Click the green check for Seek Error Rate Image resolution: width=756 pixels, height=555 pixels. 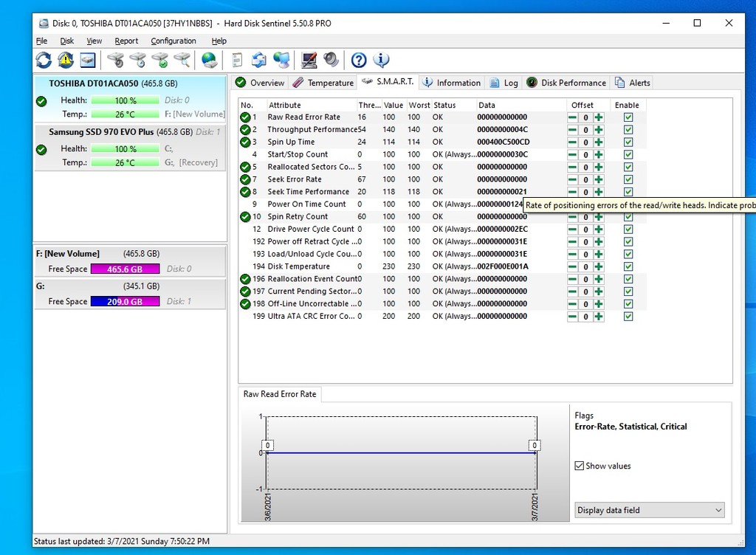[245, 179]
